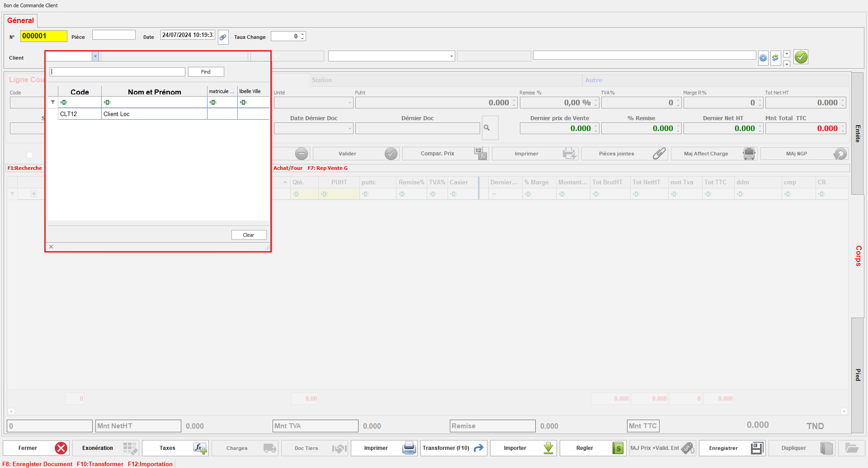Click the Puht spinner arrows

click(x=514, y=103)
